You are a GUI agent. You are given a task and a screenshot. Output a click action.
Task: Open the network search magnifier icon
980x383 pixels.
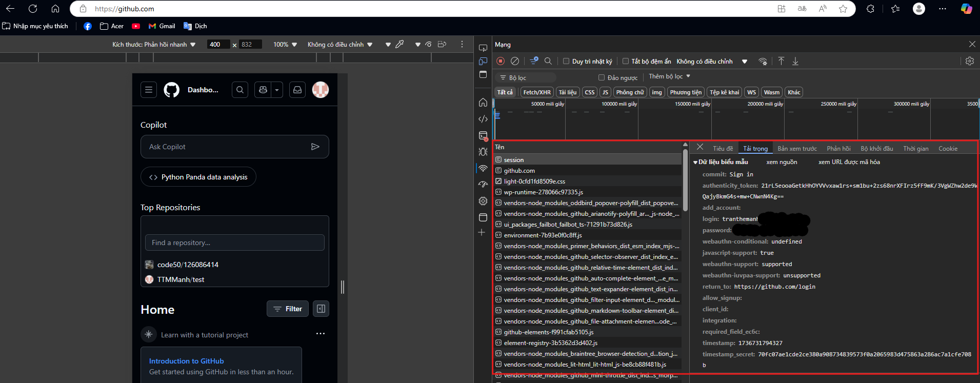[x=548, y=61]
